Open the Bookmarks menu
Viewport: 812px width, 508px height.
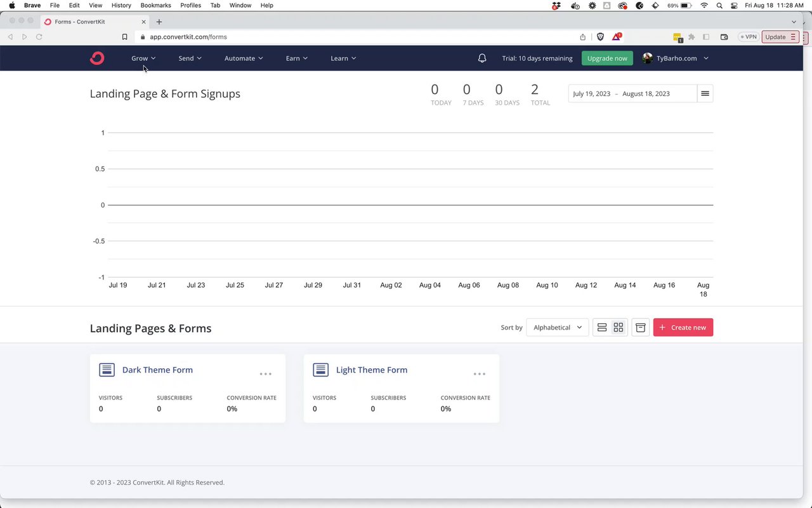155,5
